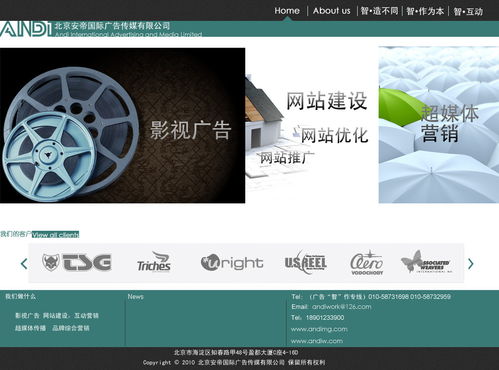Screen dimensions: 499x370
Task: Open the 超媒体营销 umbrella banner
Action: tap(439, 125)
